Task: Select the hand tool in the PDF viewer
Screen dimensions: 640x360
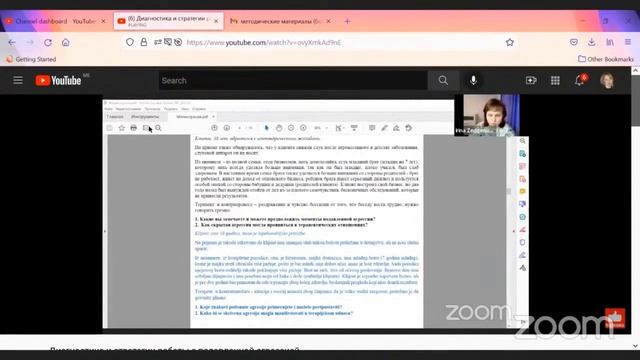Action: (x=279, y=128)
